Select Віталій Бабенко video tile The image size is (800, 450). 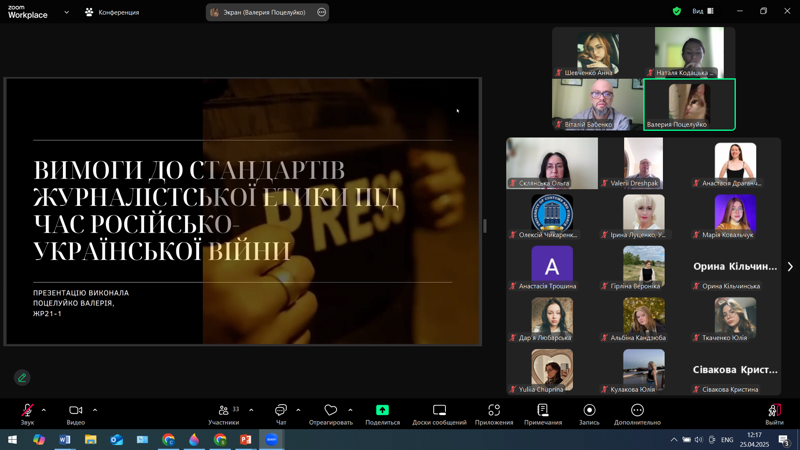[597, 104]
